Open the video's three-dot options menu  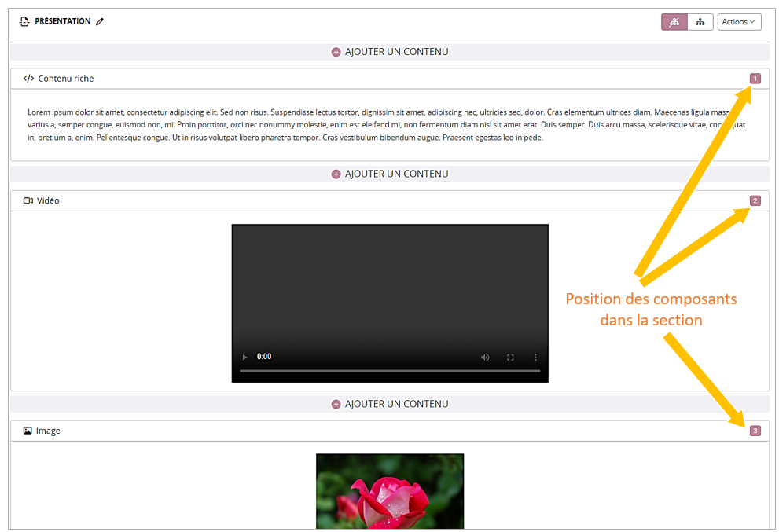[x=536, y=358]
